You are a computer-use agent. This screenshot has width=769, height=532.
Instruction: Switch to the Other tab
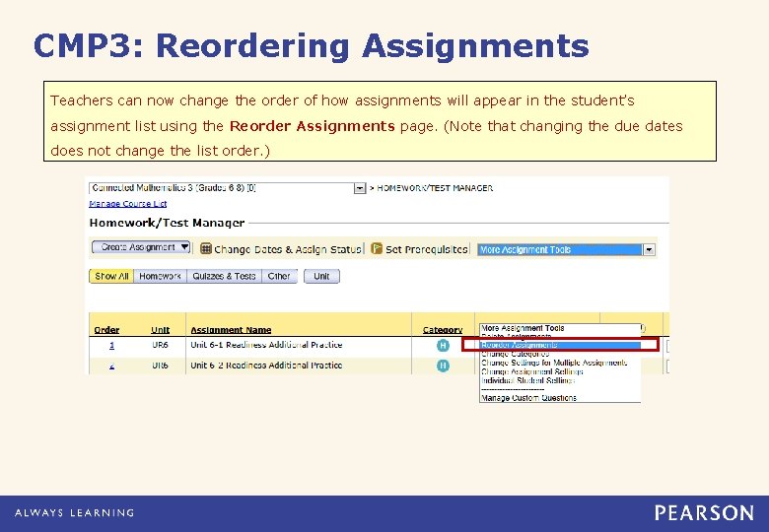pyautogui.click(x=279, y=276)
